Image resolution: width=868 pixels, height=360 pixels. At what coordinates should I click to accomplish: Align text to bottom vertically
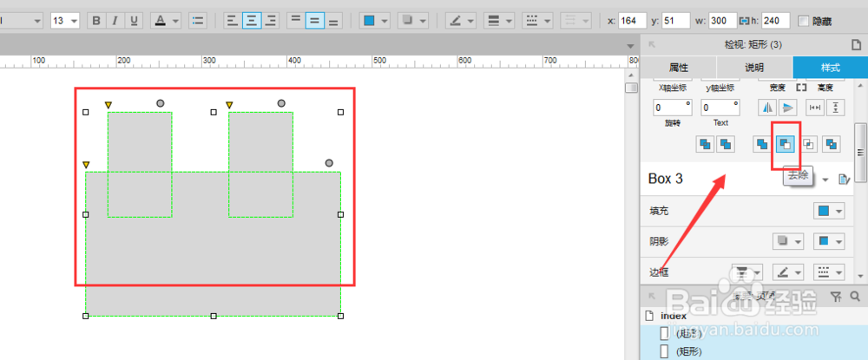coord(332,21)
